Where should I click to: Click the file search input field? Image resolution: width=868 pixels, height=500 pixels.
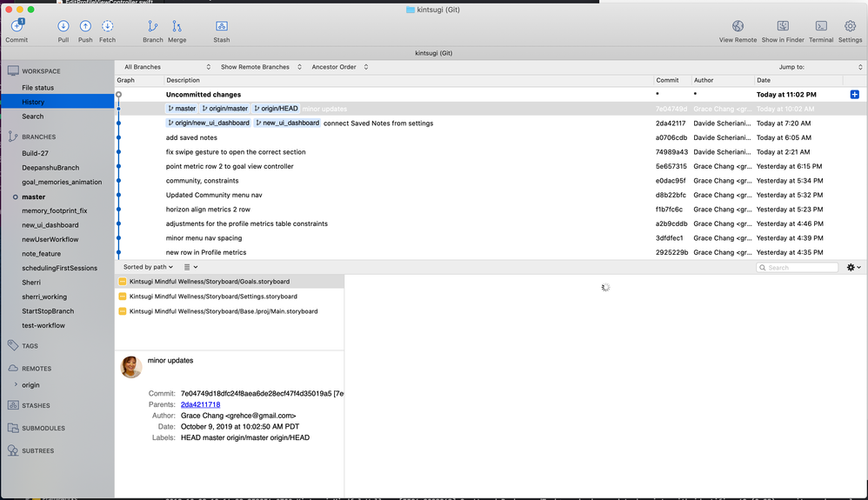tap(798, 268)
